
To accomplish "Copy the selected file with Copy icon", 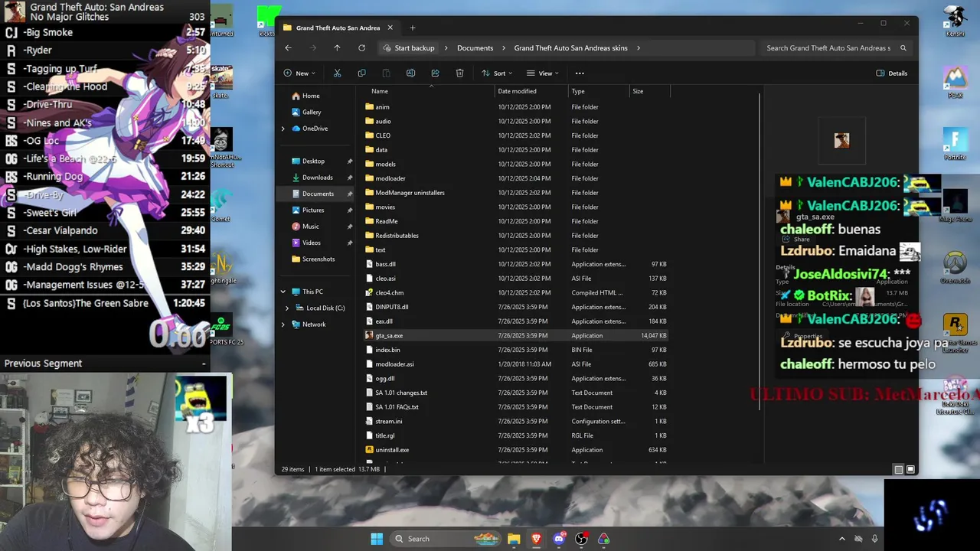I will coord(361,73).
